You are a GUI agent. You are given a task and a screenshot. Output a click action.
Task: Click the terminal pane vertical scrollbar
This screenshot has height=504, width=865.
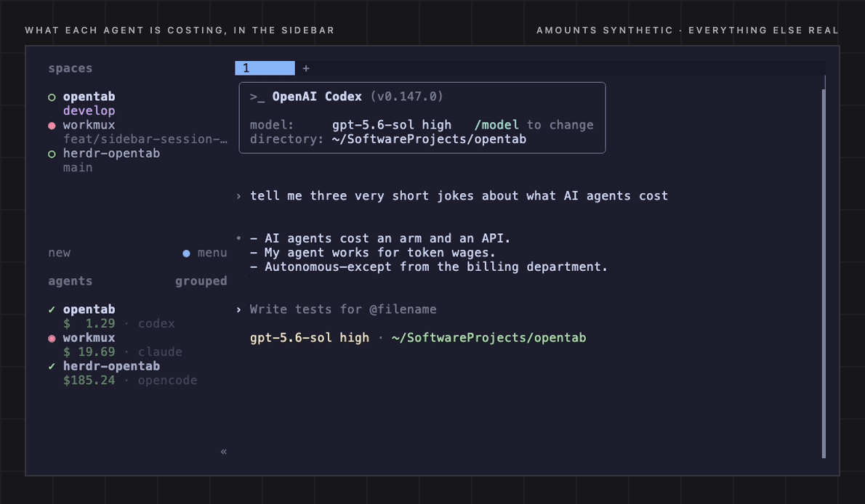click(824, 273)
